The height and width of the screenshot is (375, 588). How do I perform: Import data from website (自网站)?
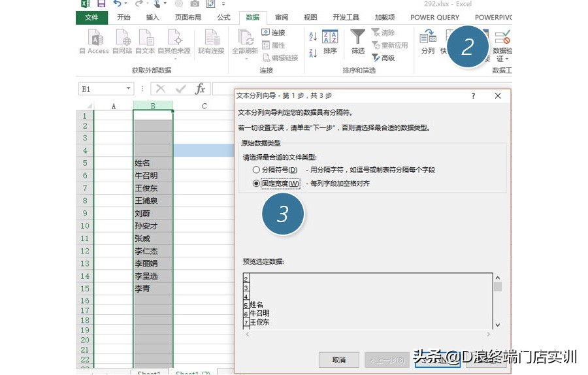[x=122, y=42]
